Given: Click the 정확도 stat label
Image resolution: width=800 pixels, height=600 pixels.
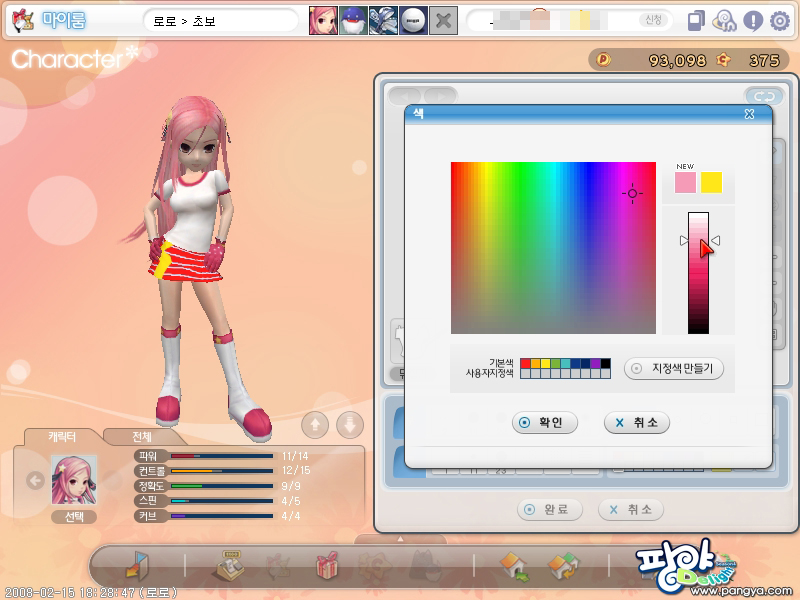Looking at the screenshot, I should click(x=152, y=486).
